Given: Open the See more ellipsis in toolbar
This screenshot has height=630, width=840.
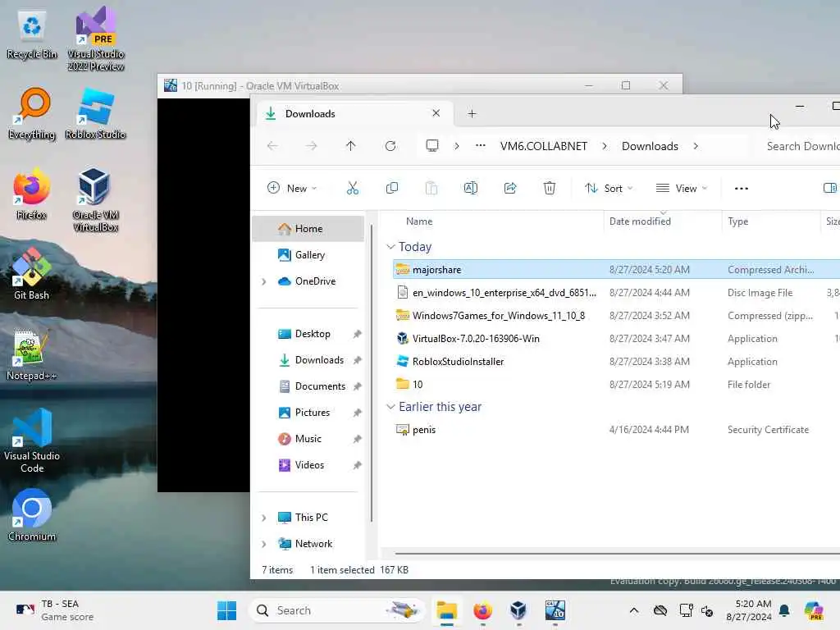Looking at the screenshot, I should tap(742, 188).
